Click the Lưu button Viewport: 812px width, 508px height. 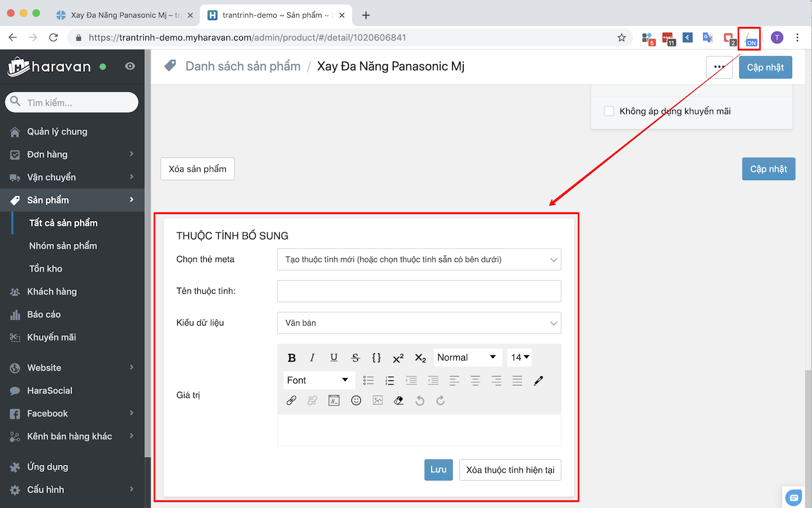(x=438, y=470)
